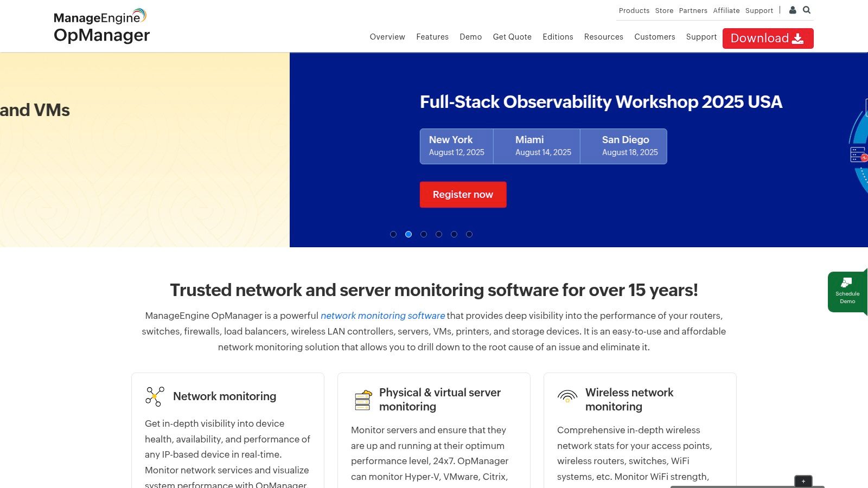Open the Resources menu item
Image resolution: width=868 pixels, height=488 pixels.
[604, 37]
